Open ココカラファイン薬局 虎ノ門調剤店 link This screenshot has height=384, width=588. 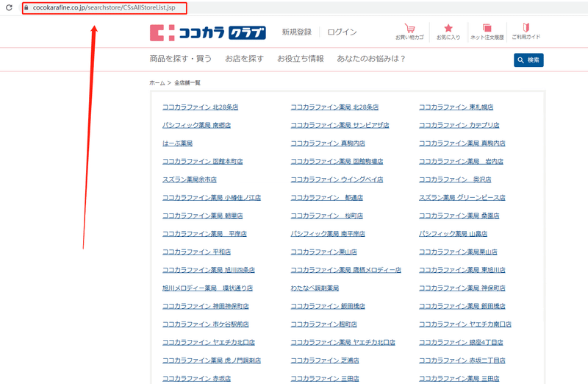(x=212, y=360)
